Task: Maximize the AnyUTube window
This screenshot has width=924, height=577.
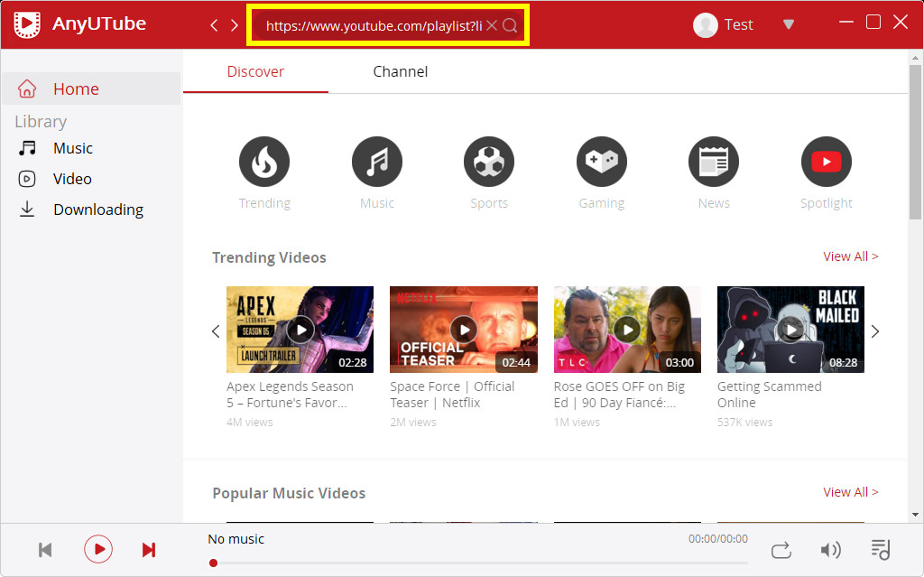Action: point(873,23)
